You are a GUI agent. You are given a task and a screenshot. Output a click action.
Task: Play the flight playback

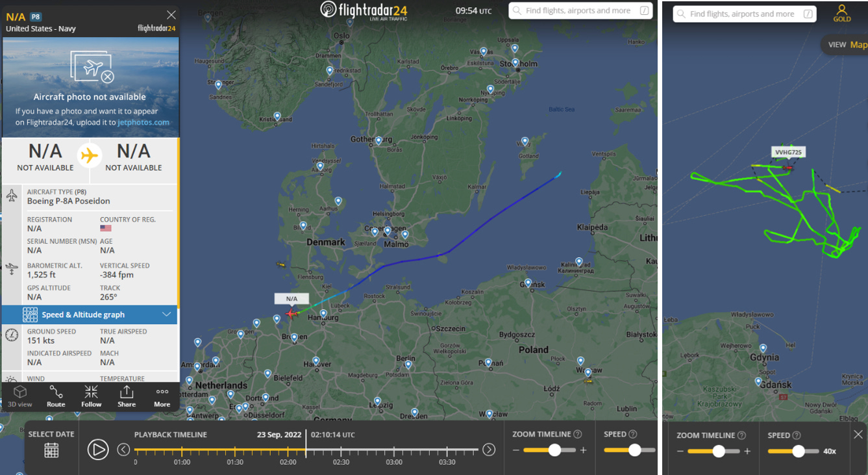98,449
